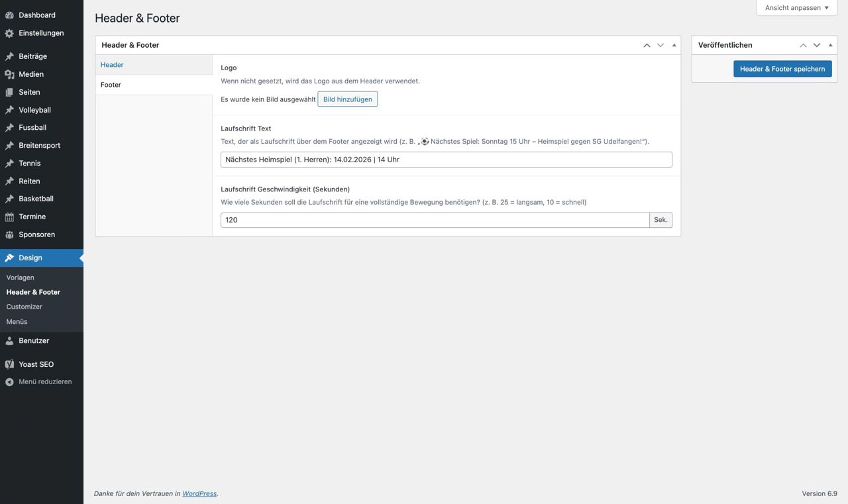Switch to the Header tab
Screen dimensions: 848x504
[x=112, y=65]
